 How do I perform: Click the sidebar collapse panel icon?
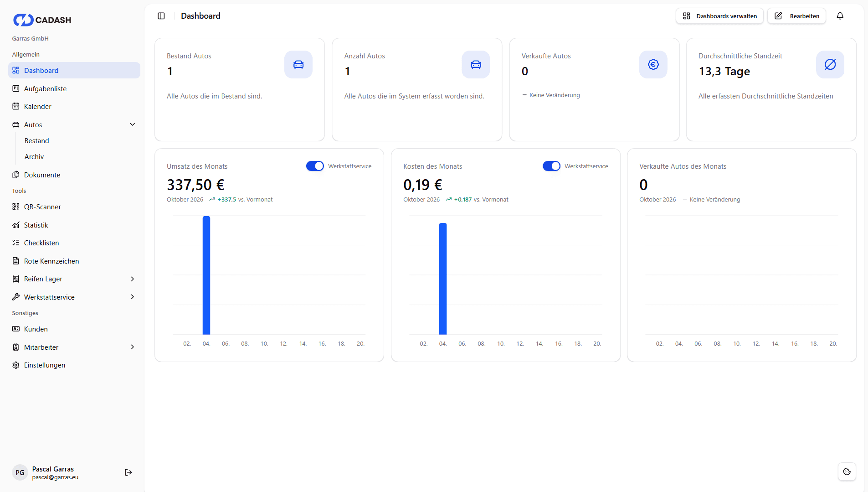pyautogui.click(x=161, y=16)
